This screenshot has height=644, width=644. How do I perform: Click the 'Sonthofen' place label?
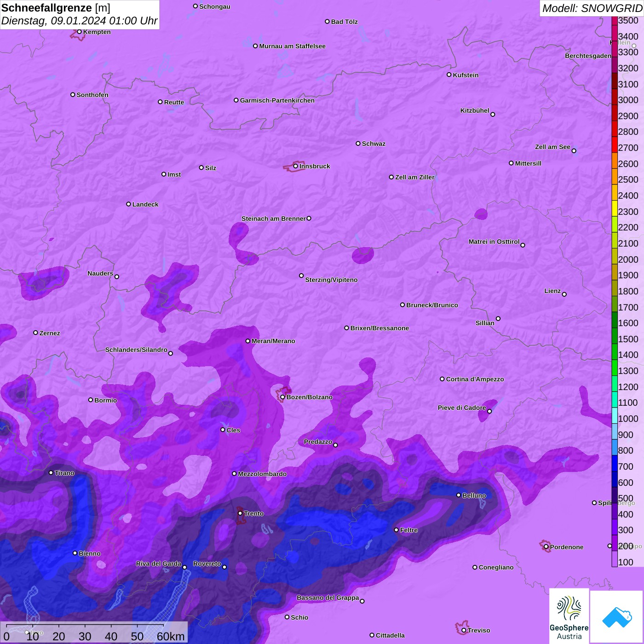pos(92,95)
